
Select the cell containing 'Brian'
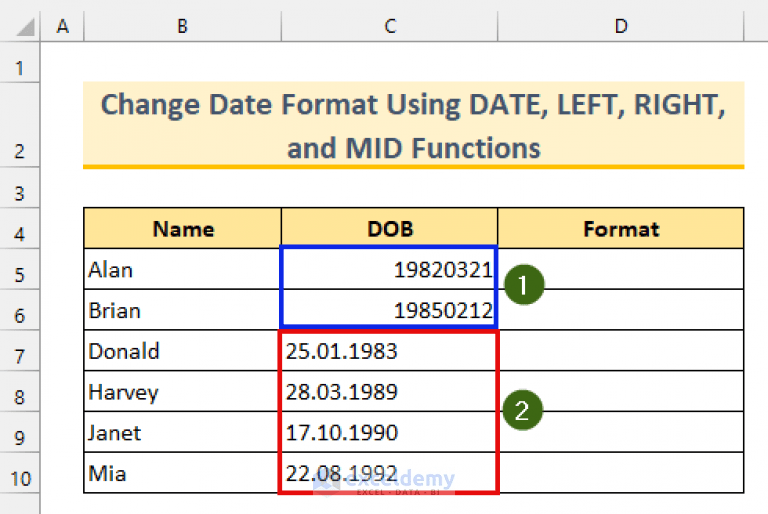pyautogui.click(x=183, y=310)
